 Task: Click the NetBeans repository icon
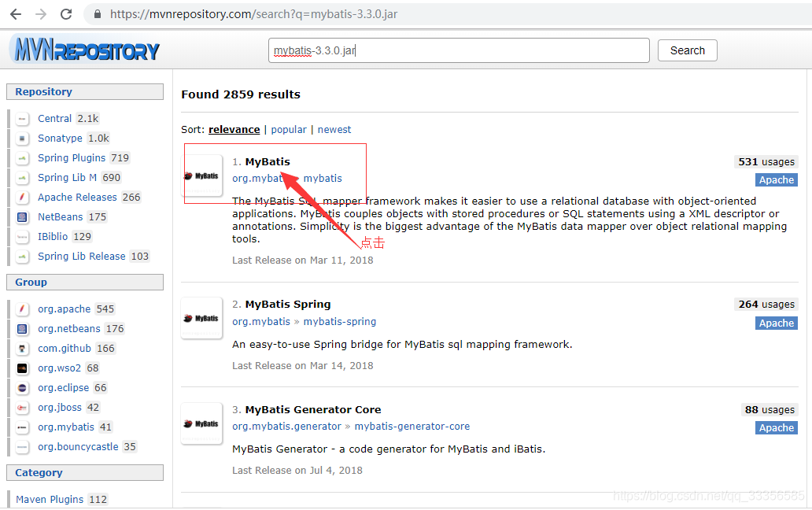(22, 217)
